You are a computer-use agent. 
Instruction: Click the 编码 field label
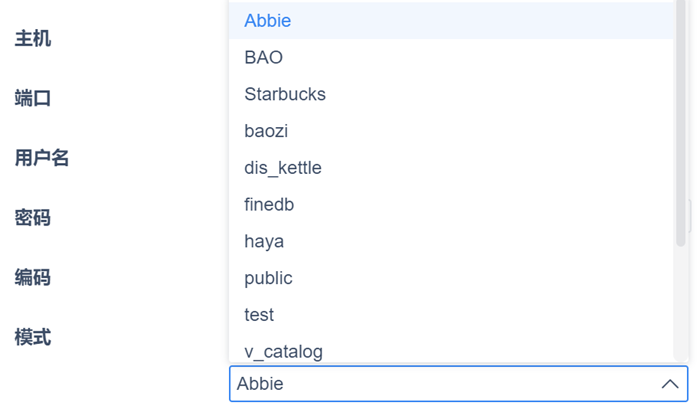(33, 277)
